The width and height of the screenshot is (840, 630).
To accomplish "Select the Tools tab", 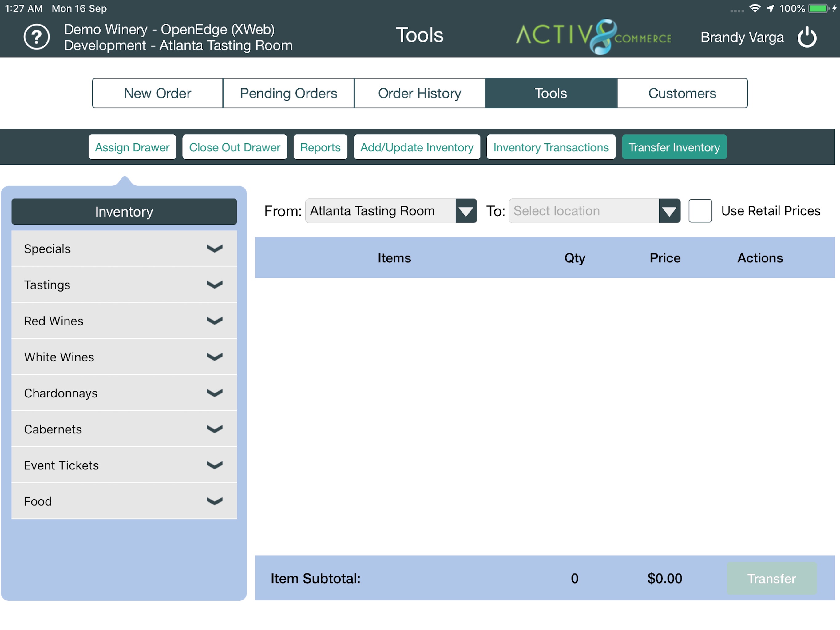I will point(551,94).
